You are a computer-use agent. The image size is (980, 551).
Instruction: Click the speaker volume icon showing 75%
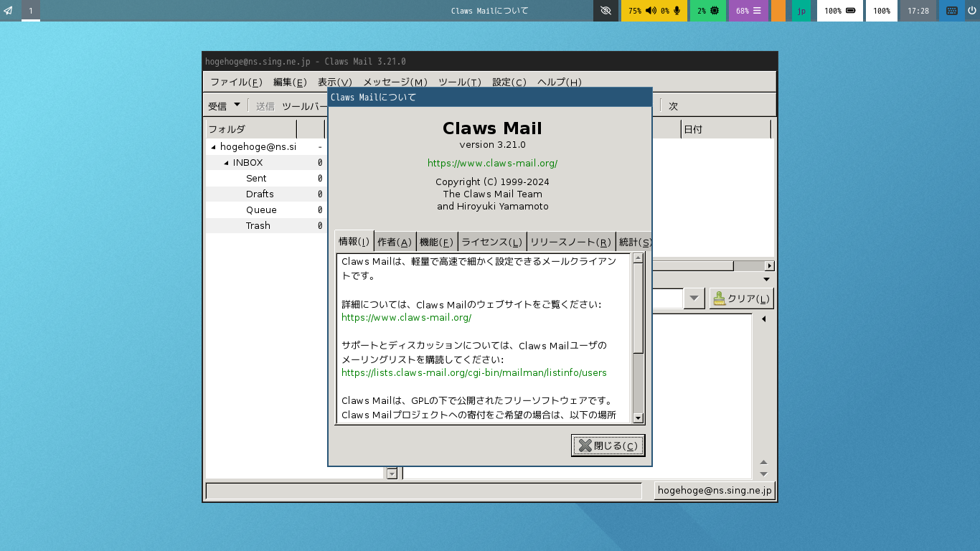tap(651, 11)
